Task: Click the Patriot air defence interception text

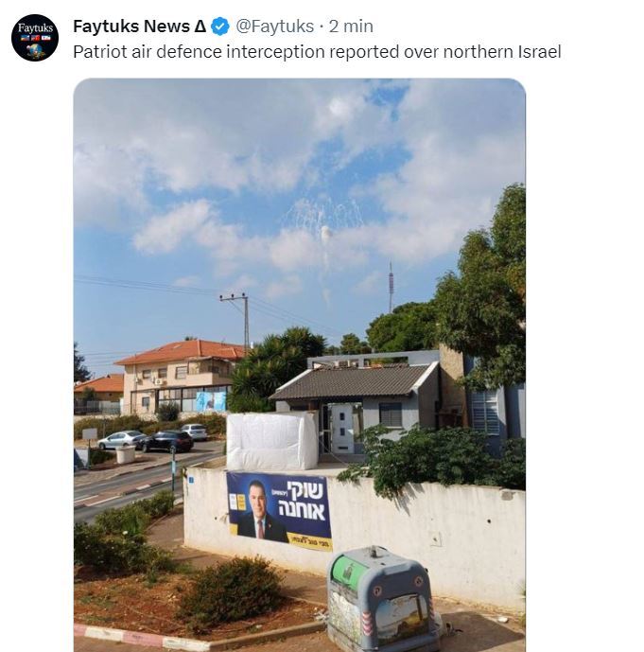Action: (317, 52)
